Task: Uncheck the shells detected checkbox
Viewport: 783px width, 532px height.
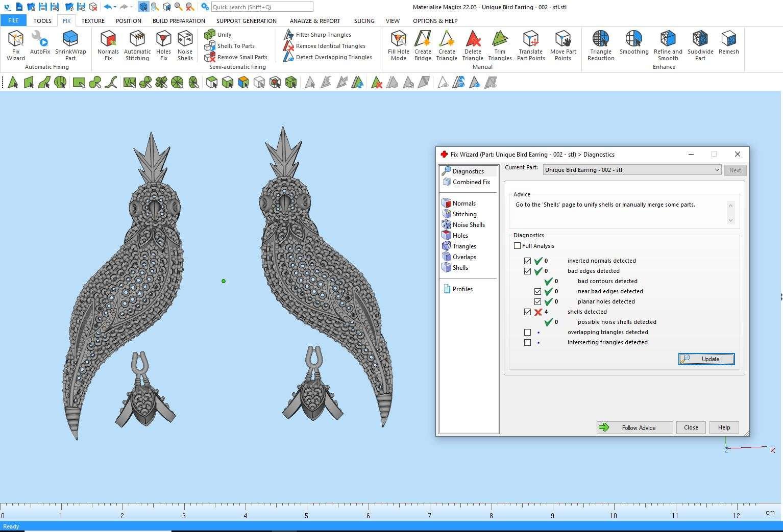Action: coord(528,312)
